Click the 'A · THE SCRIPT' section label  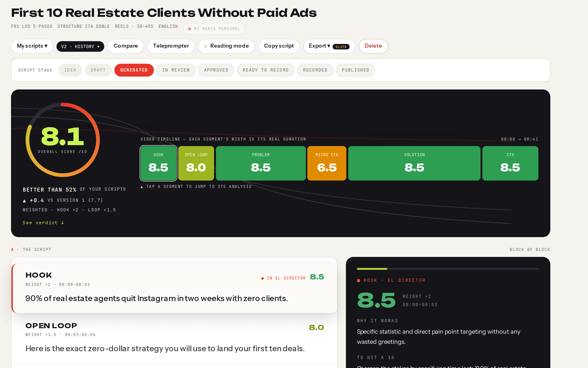pyautogui.click(x=31, y=250)
